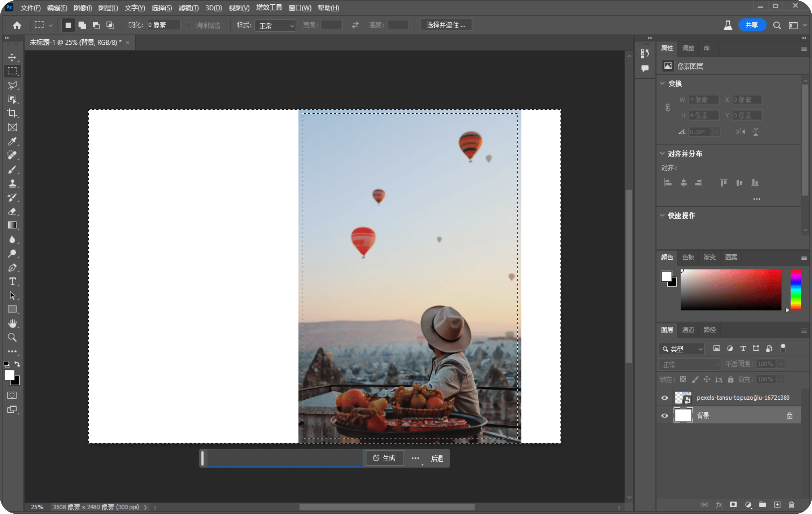Swap foreground and background colors

pyautogui.click(x=17, y=364)
